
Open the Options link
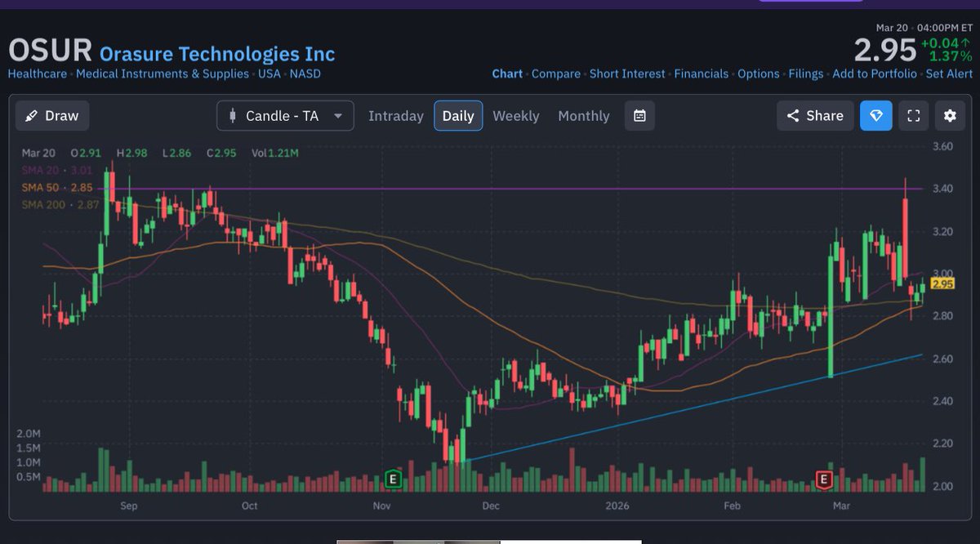click(759, 74)
